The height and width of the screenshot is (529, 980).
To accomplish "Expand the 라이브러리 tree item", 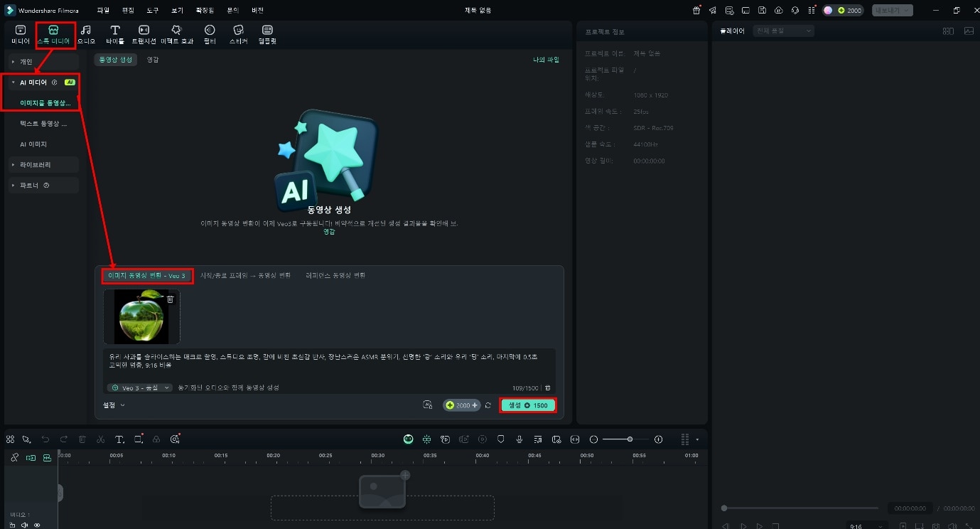I will click(x=36, y=165).
